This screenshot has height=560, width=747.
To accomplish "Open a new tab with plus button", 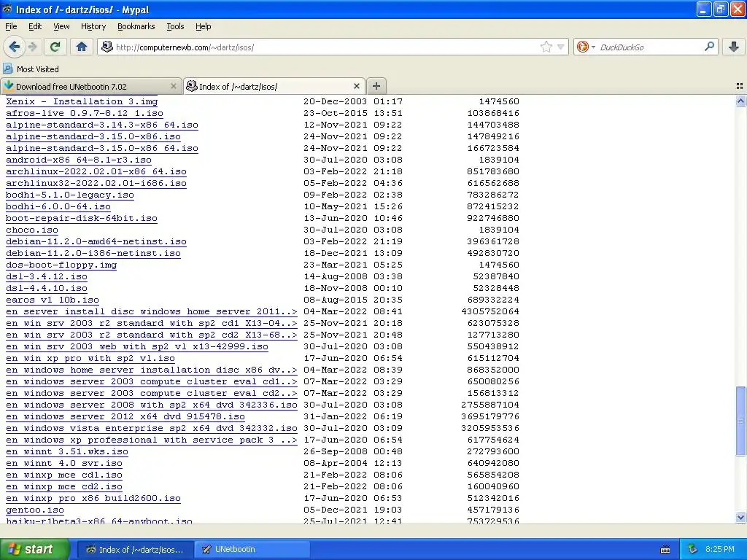I will 376,86.
